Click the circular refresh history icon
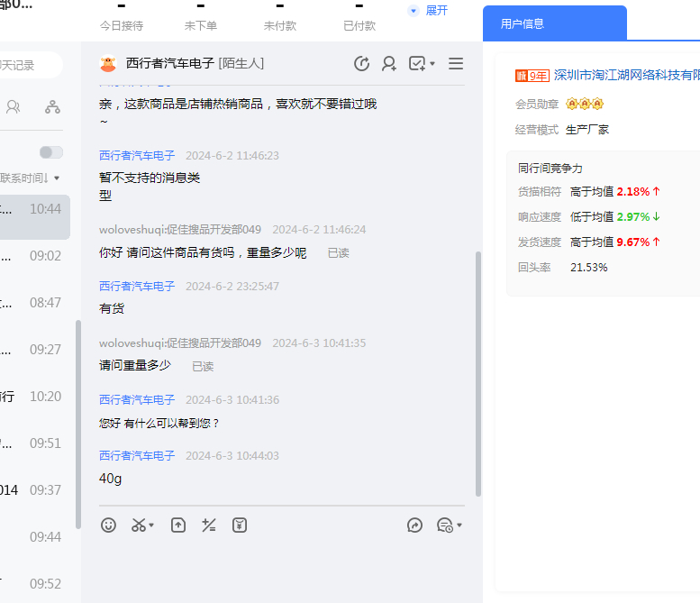Screen dimensions: 700x603 click(361, 63)
